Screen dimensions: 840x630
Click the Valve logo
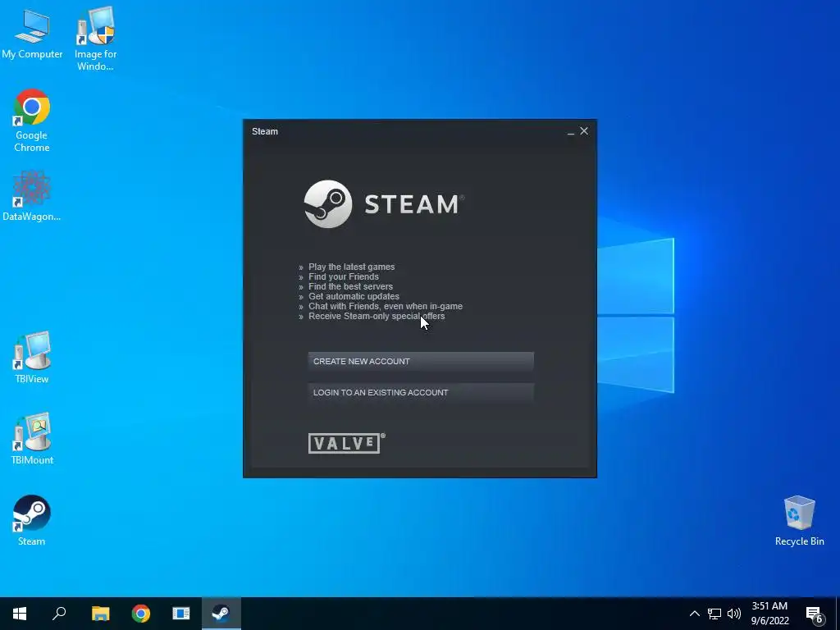347,443
